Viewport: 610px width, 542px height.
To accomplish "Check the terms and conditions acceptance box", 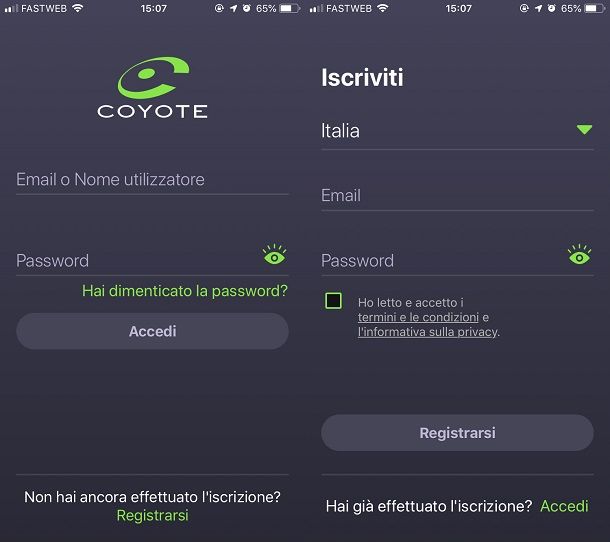I will click(333, 301).
